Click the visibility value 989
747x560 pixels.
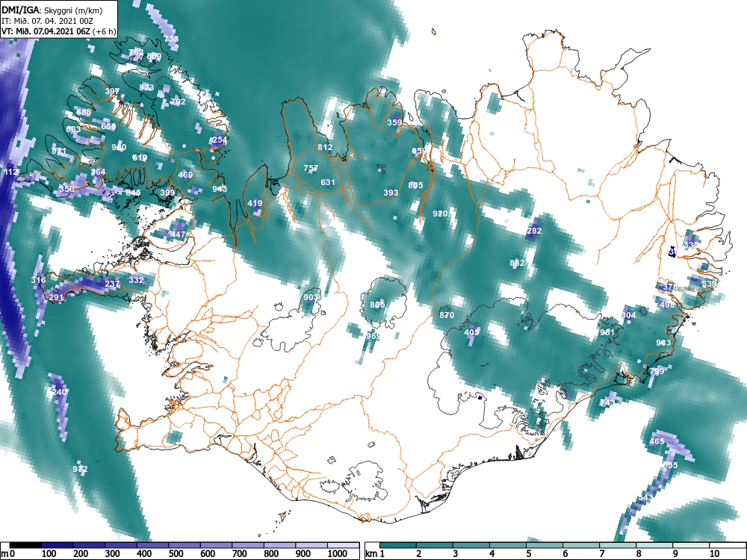click(373, 336)
